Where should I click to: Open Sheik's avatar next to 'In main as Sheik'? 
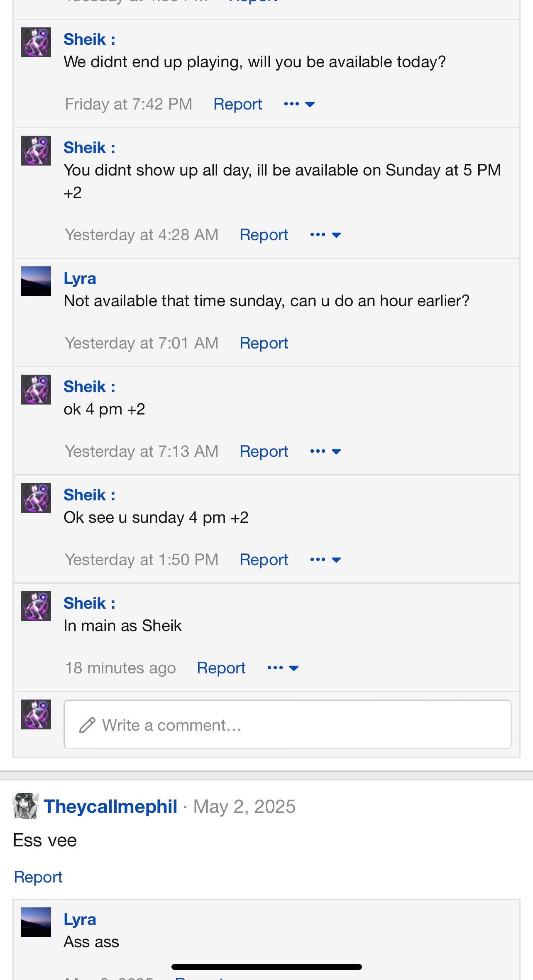point(36,606)
